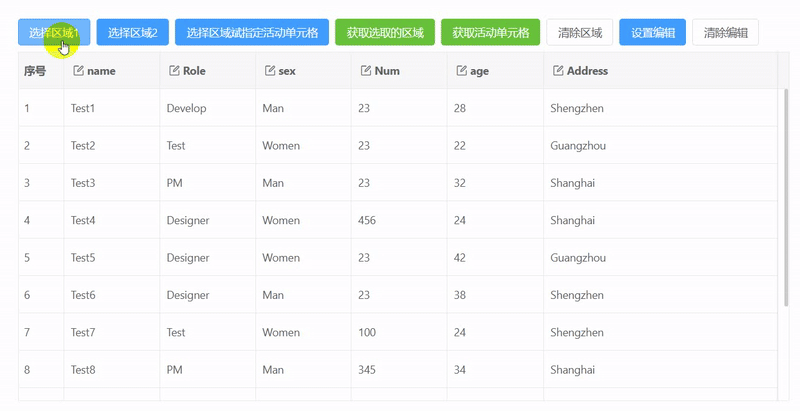Select the Test8 name cell

pos(112,370)
